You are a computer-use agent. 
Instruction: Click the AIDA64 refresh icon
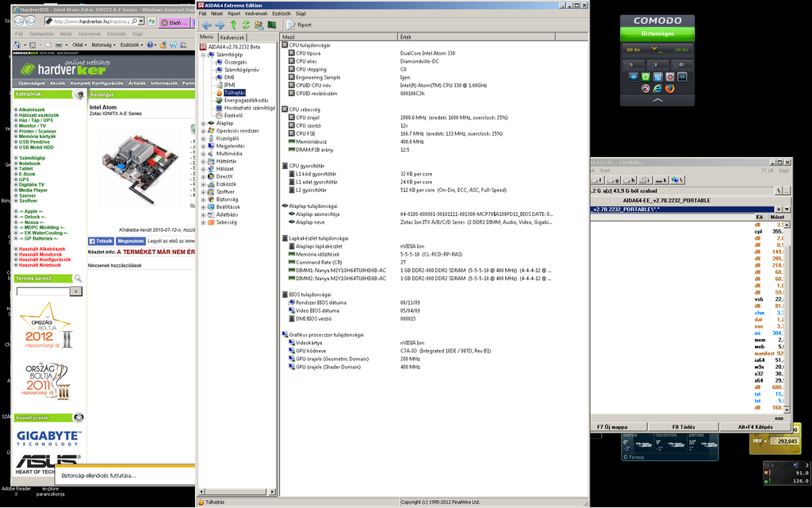tap(246, 25)
